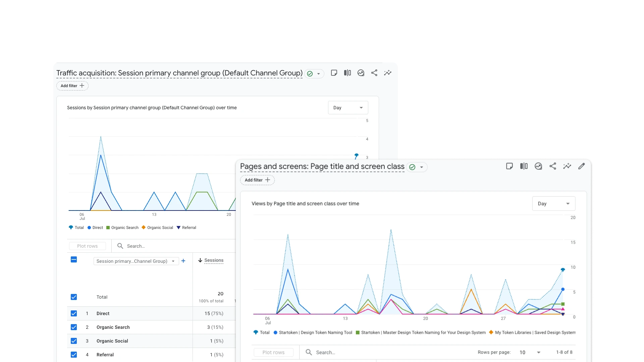This screenshot has height=362, width=644.
Task: Open insights sparkline icon in Traffic acquisition header
Action: (x=388, y=73)
